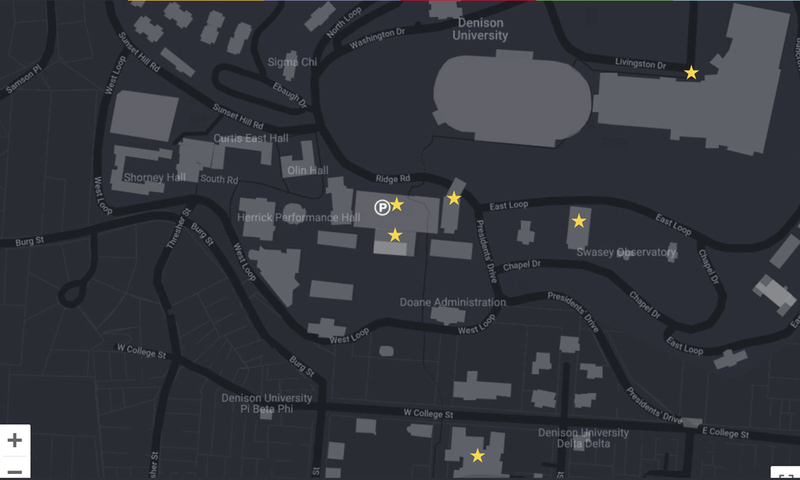Screen dimensions: 800x480
Task: Select the Olin Hall label
Action: pyautogui.click(x=308, y=170)
